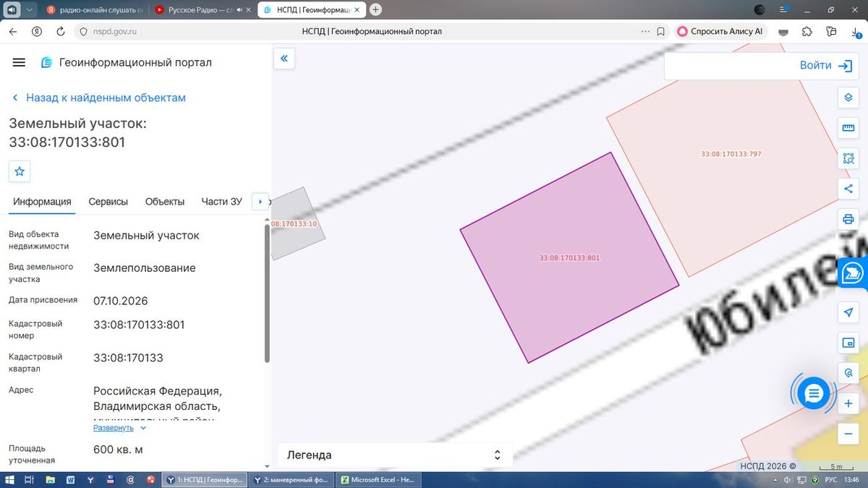
Task: Select parcel 33:08:170133:797 on the map
Action: point(731,154)
